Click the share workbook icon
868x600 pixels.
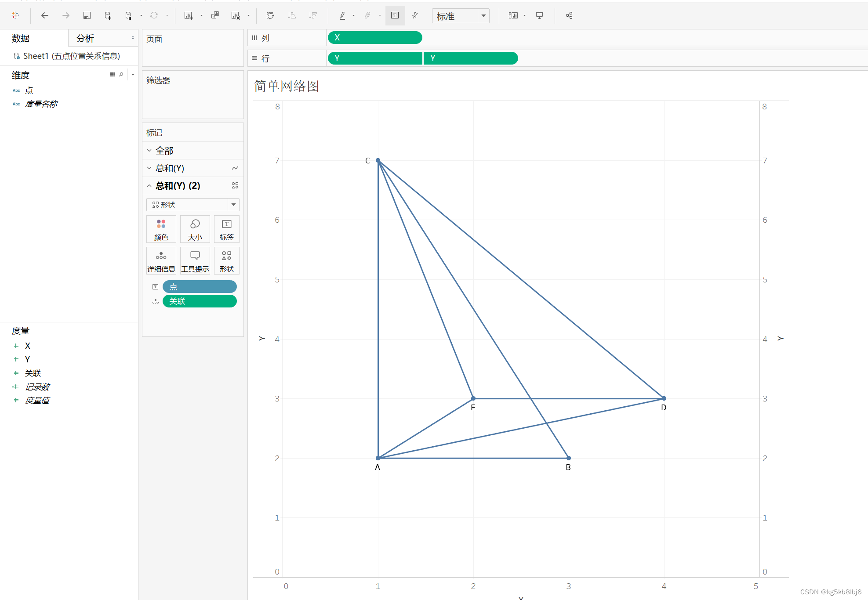click(x=569, y=15)
